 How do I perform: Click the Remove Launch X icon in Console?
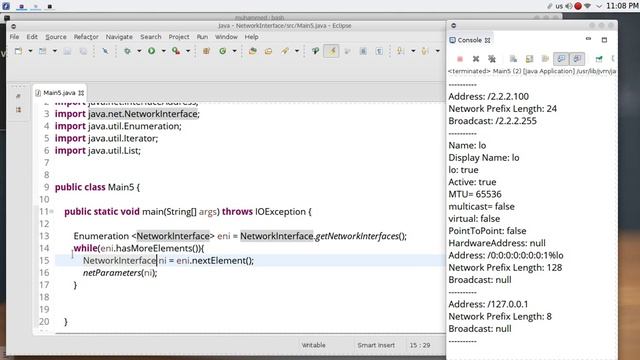click(x=476, y=59)
